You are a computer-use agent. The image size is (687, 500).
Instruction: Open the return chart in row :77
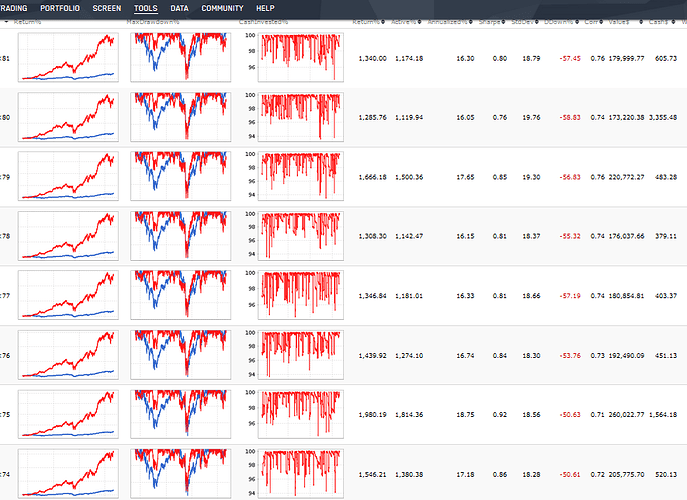pos(68,295)
